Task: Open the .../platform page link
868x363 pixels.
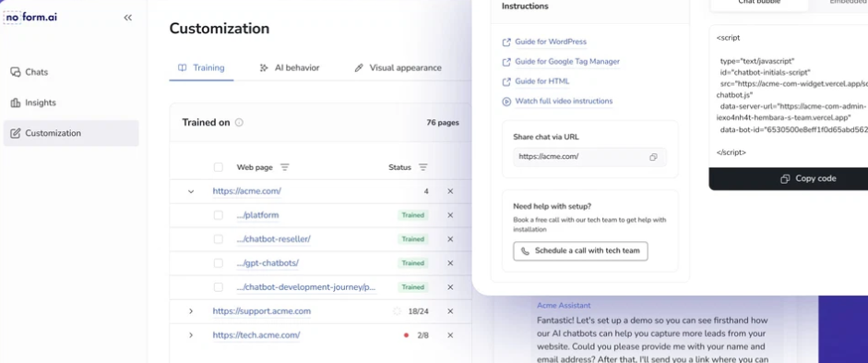Action: click(x=257, y=215)
